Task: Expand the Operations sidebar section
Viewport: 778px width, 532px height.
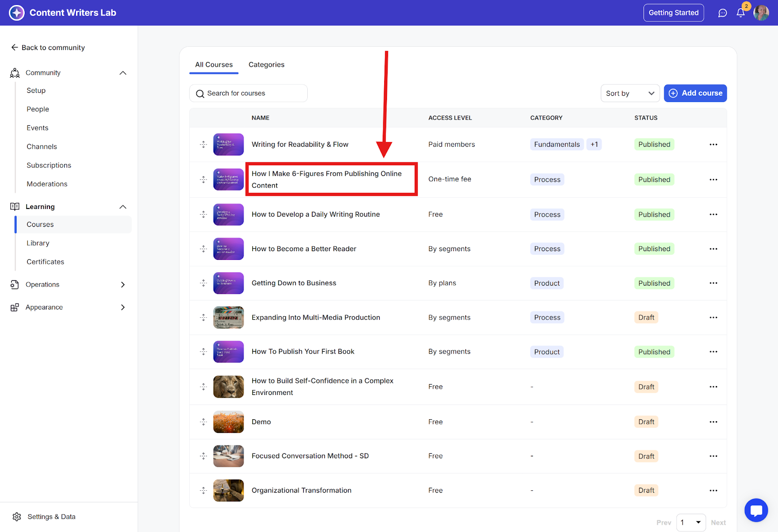Action: [x=123, y=285]
